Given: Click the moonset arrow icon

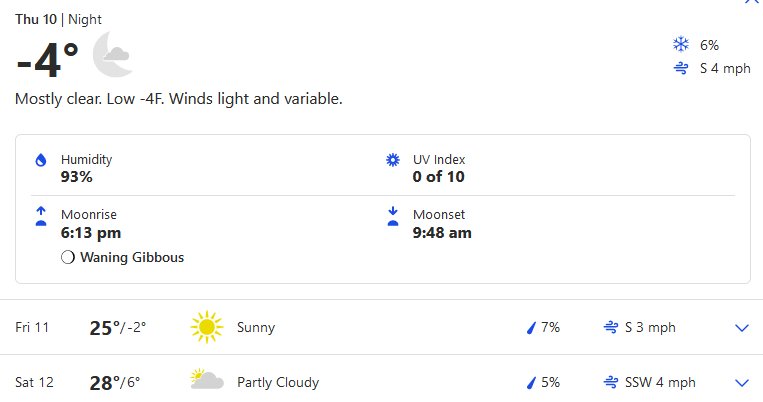Looking at the screenshot, I should coord(393,217).
